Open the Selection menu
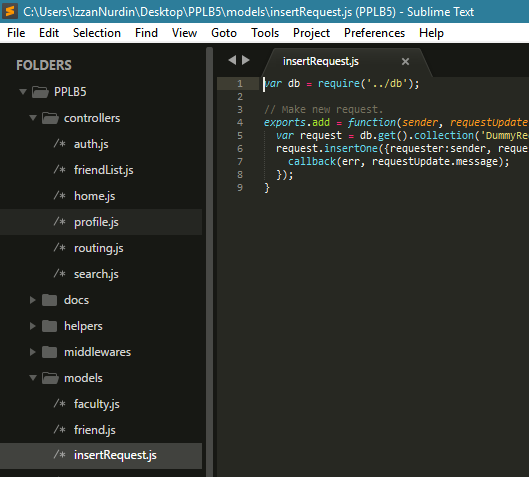Image resolution: width=529 pixels, height=477 pixels. coord(97,33)
